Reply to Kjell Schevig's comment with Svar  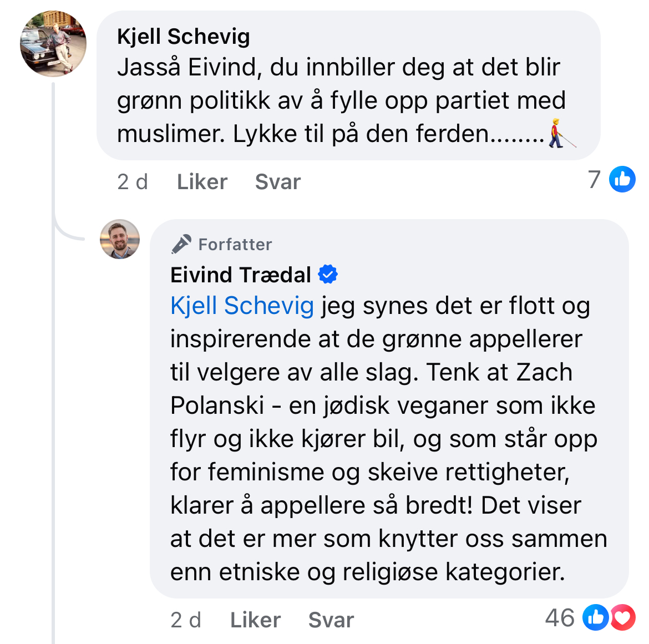(x=277, y=182)
